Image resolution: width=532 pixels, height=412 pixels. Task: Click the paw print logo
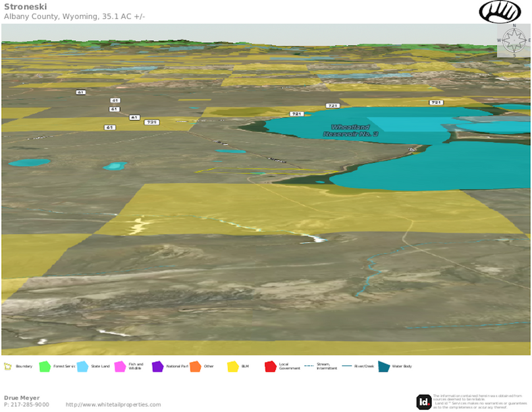pyautogui.click(x=500, y=11)
